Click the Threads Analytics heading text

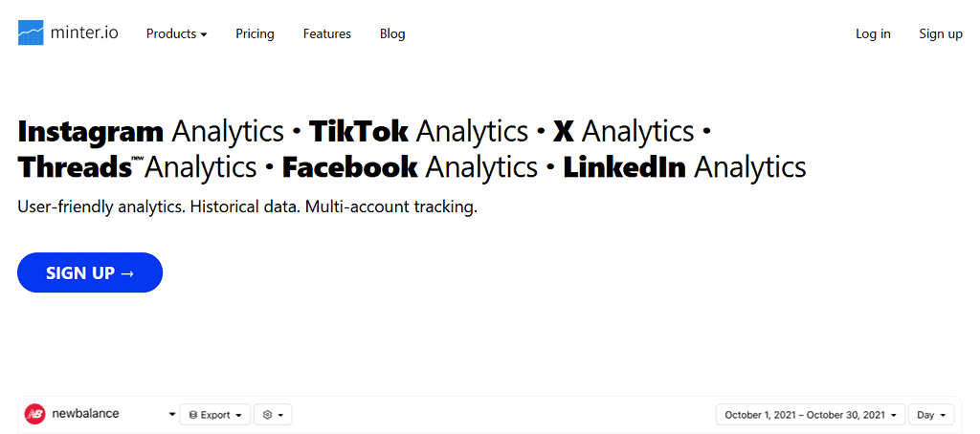(137, 167)
